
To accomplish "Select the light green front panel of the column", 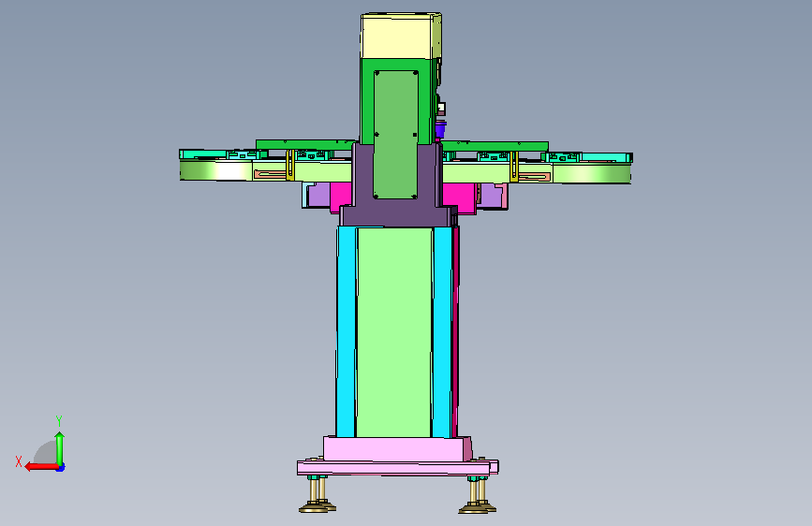I will [x=394, y=332].
